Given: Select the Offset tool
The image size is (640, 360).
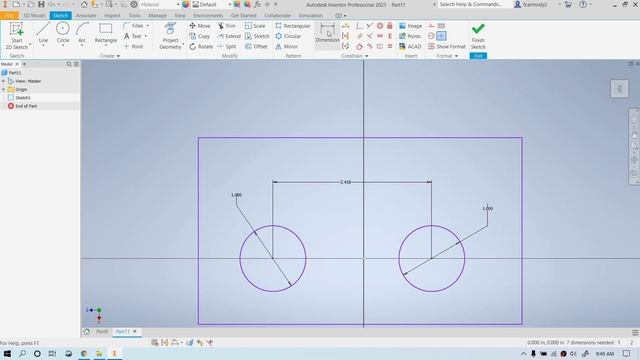Looking at the screenshot, I should [x=256, y=47].
